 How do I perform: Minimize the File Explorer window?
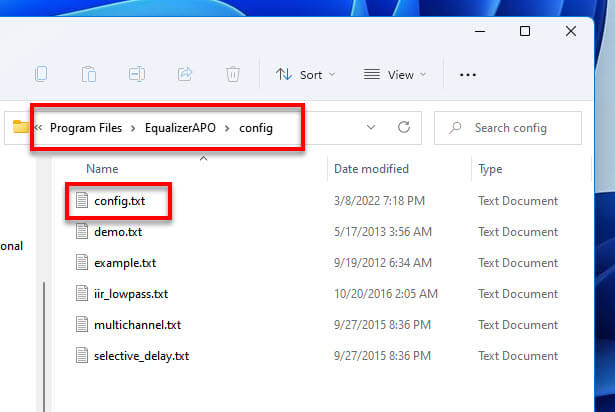[480, 31]
